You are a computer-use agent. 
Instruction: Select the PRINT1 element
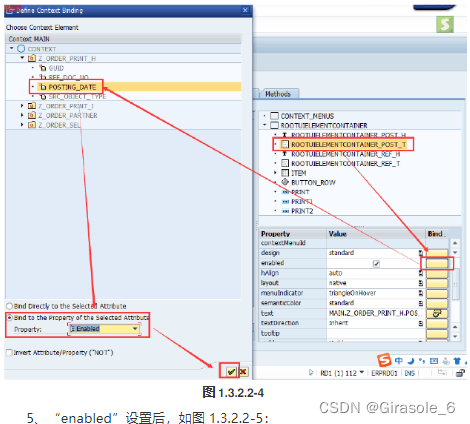pyautogui.click(x=302, y=202)
